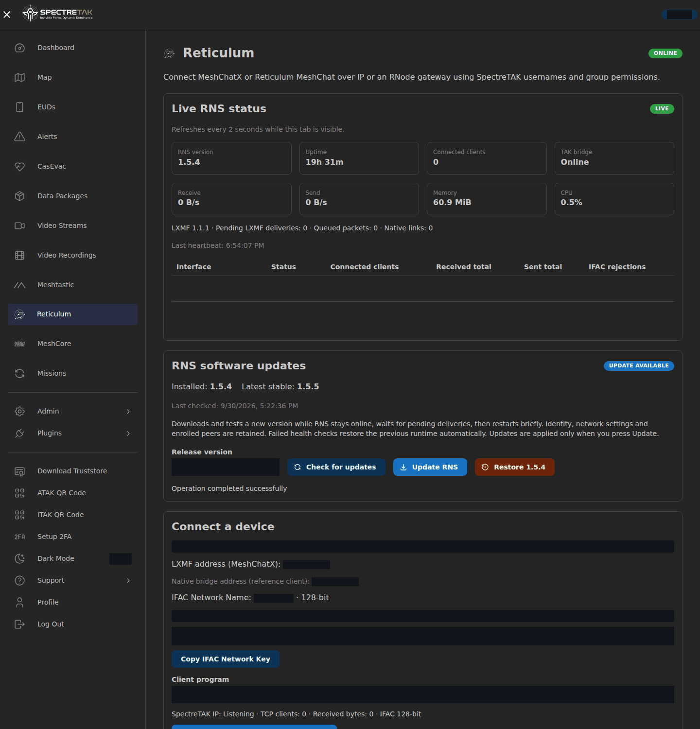Click the Uptime 19h 31m card
Image resolution: width=700 pixels, height=729 pixels.
coord(359,158)
